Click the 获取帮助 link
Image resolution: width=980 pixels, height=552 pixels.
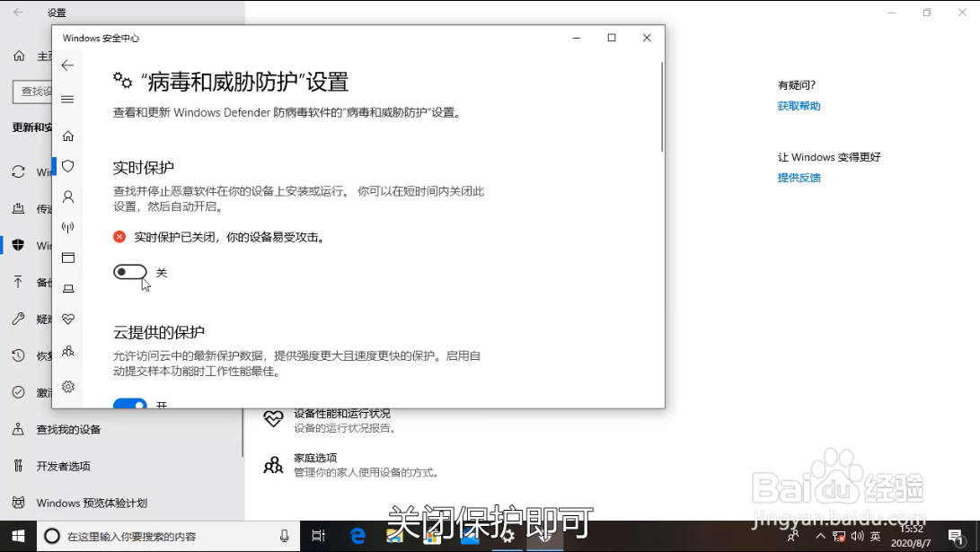798,106
